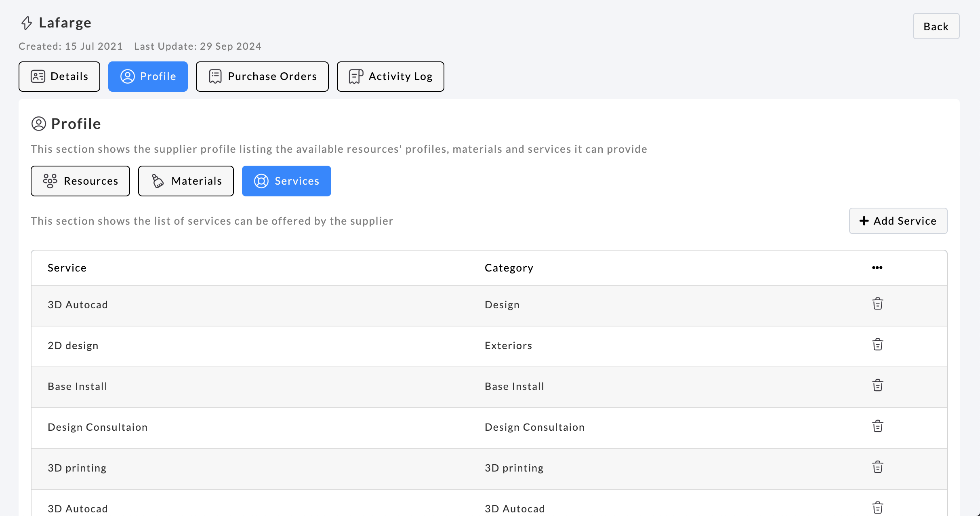Delete the 2D design service

tap(877, 345)
